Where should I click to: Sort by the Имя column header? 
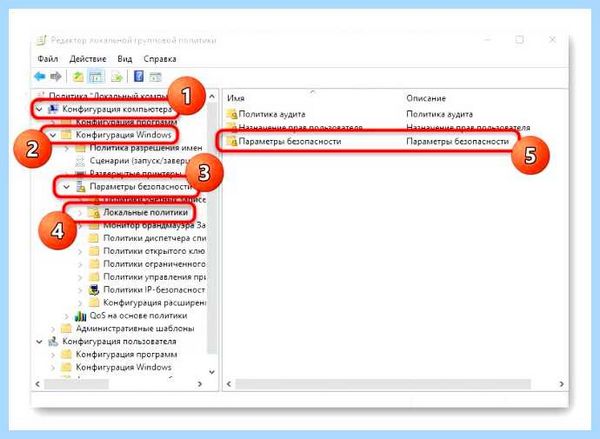click(x=236, y=98)
